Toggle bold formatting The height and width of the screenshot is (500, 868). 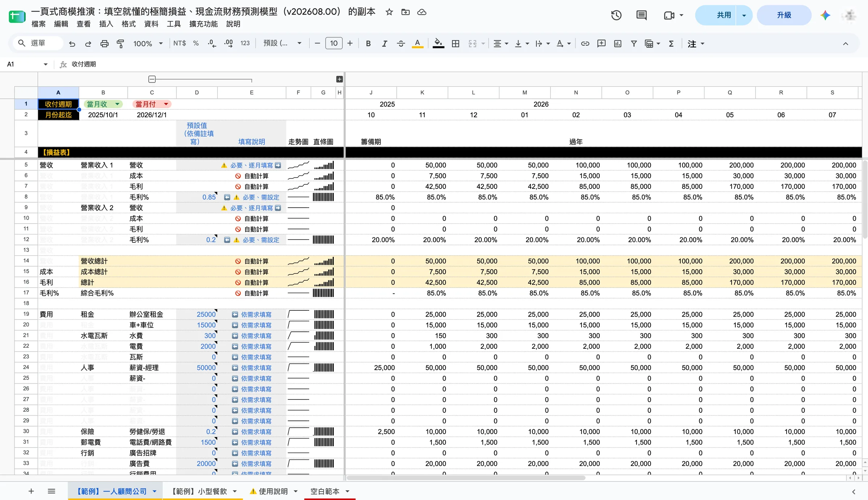[368, 44]
